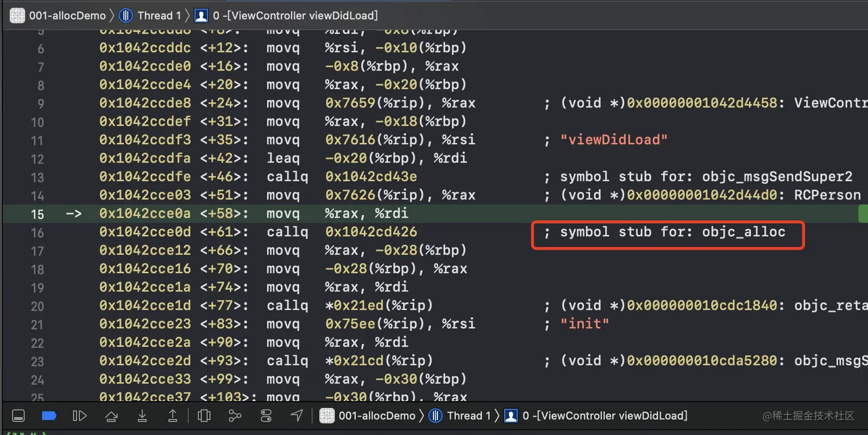Click the stack frame icon in top jump bar
868x435 pixels.
coord(201,16)
